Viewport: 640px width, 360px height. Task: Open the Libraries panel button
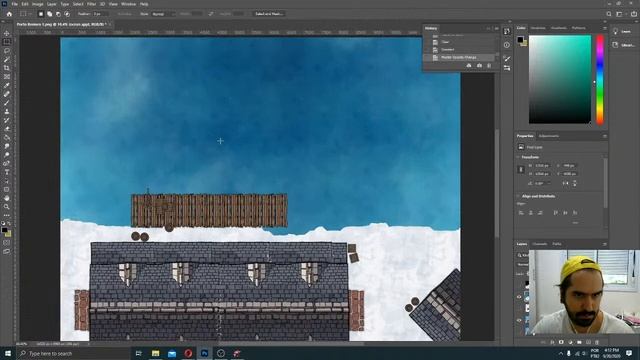[x=623, y=45]
